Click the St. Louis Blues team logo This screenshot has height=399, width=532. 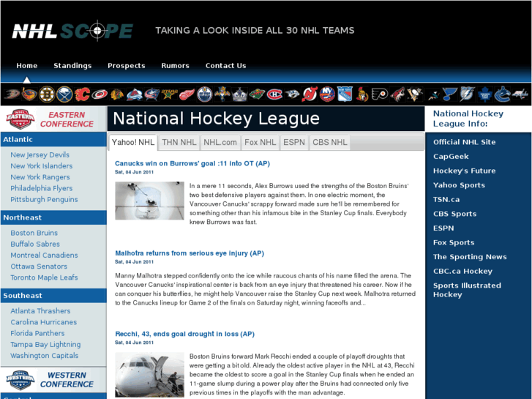450,94
